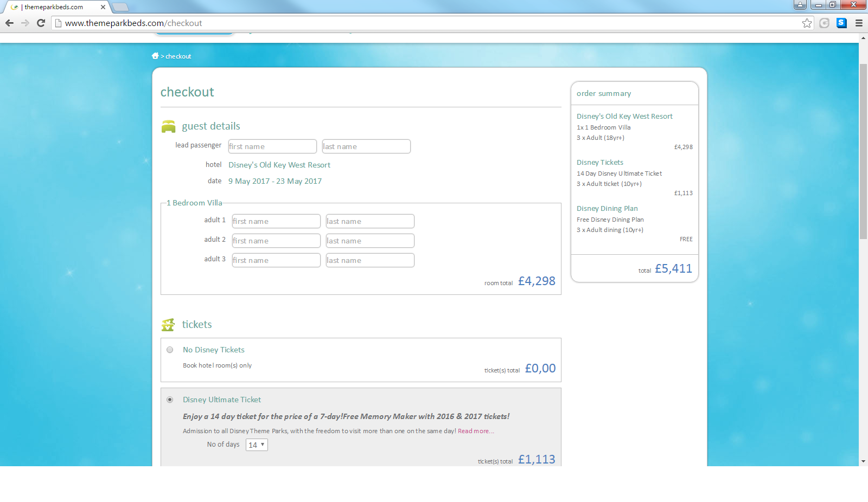The width and height of the screenshot is (868, 502).
Task: Click the £1,113 price in order summary
Action: pos(684,193)
